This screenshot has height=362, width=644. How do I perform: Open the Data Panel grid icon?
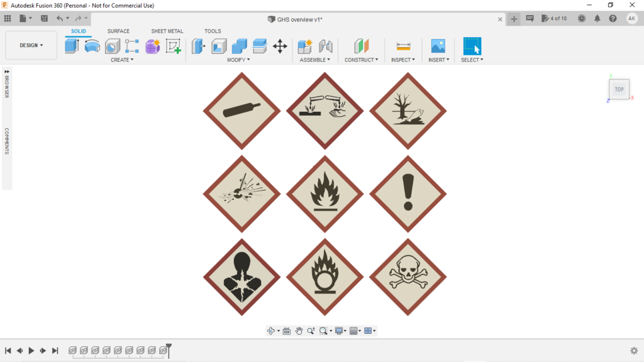(8, 18)
